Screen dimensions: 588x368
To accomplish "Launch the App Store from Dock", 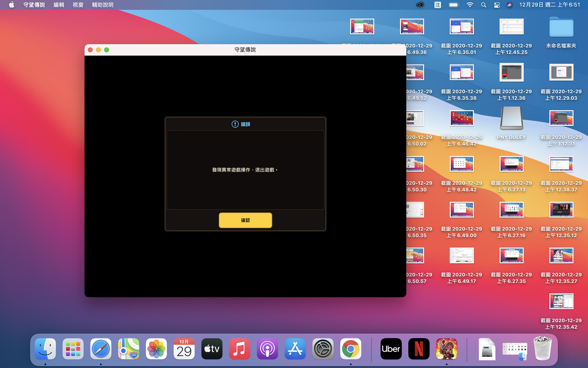I will pos(295,349).
